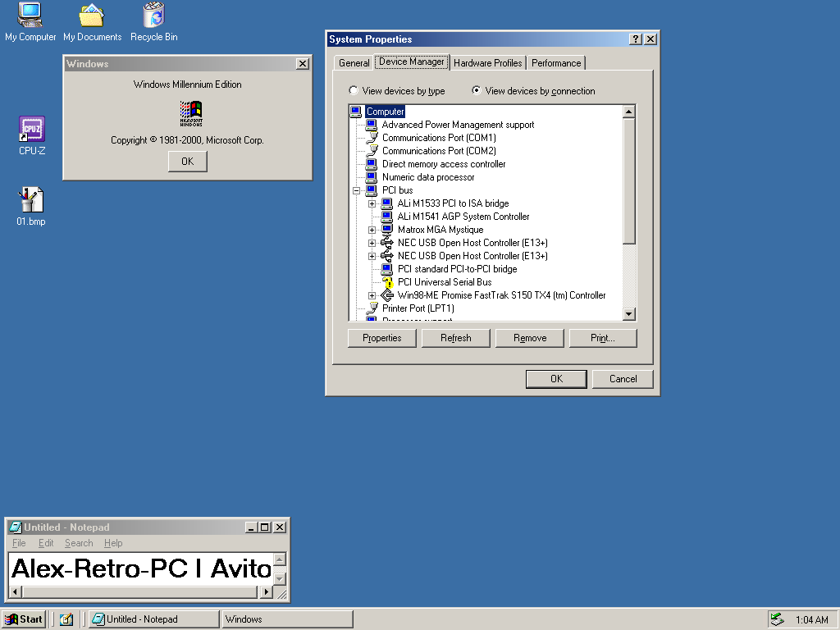Click the My Computer desktop icon
Viewport: 840px width, 630px height.
(30, 15)
